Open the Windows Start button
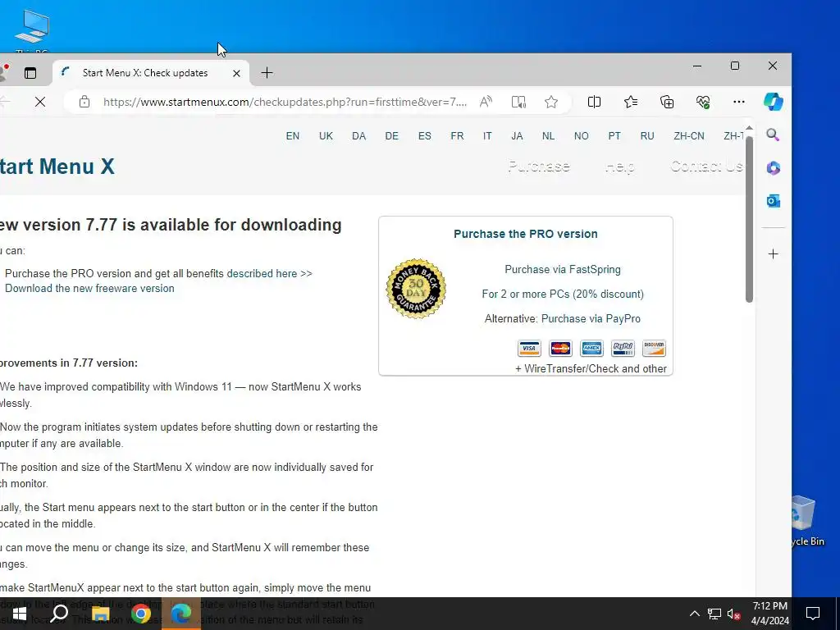The height and width of the screenshot is (630, 840). coord(20,614)
